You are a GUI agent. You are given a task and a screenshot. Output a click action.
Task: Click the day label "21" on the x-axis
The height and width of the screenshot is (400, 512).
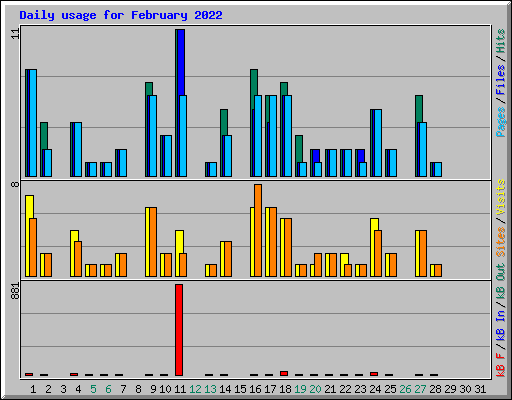pyautogui.click(x=330, y=389)
